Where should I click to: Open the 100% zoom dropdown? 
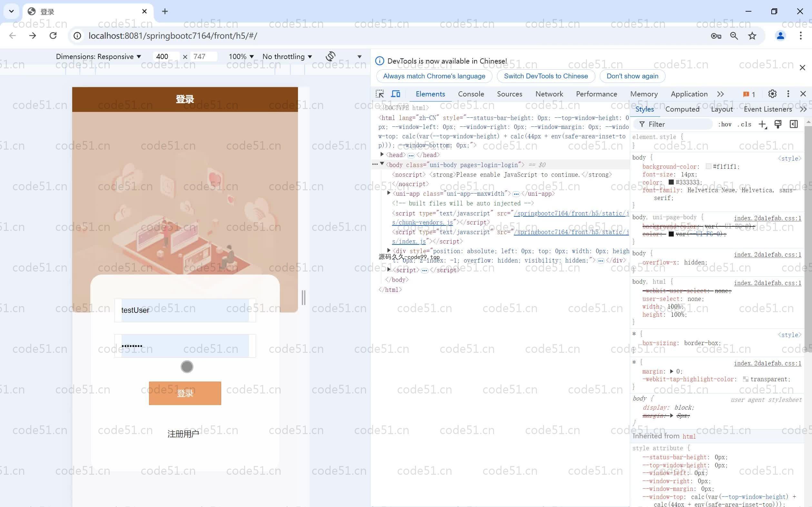coord(241,57)
